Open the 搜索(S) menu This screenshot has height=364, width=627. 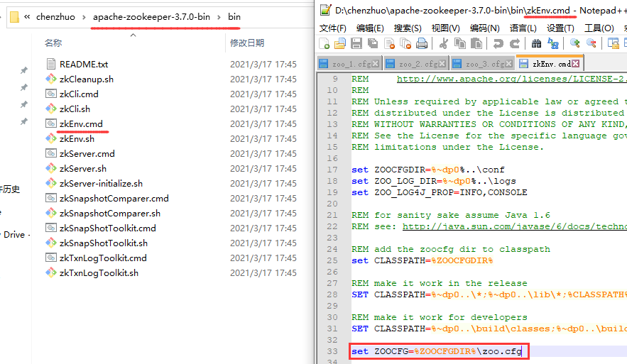pos(408,28)
